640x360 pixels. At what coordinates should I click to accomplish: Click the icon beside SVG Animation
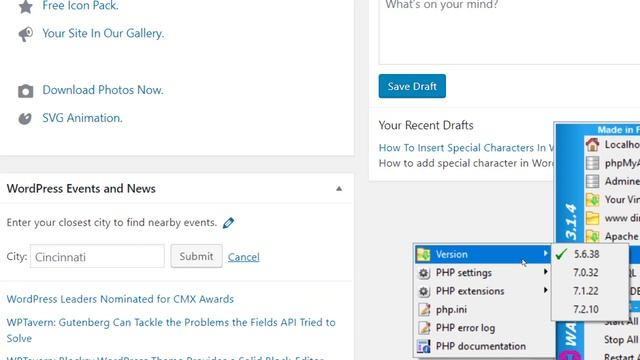[25, 118]
